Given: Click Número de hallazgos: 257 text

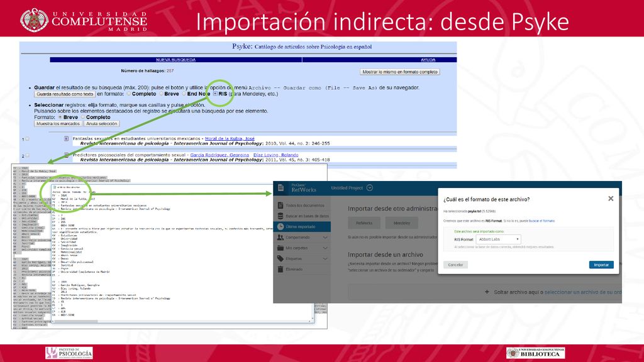Looking at the screenshot, I should [147, 71].
